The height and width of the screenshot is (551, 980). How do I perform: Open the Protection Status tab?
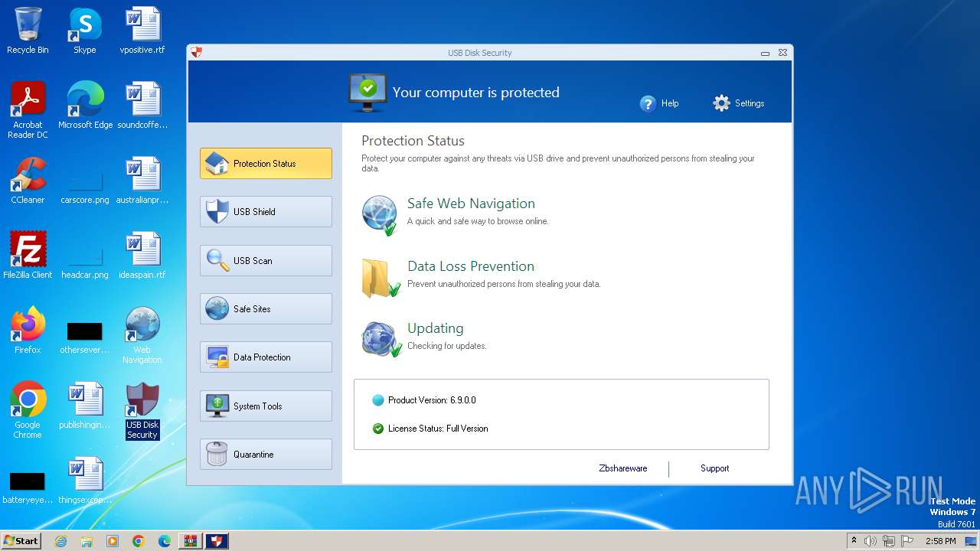pyautogui.click(x=266, y=163)
